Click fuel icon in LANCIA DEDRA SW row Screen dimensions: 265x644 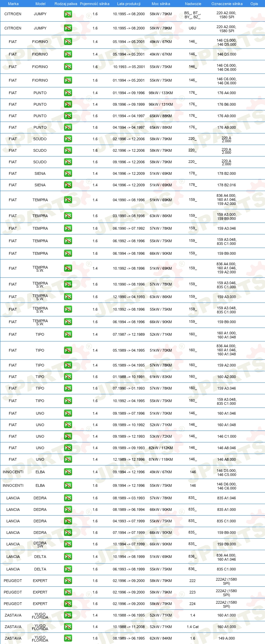coord(68,544)
